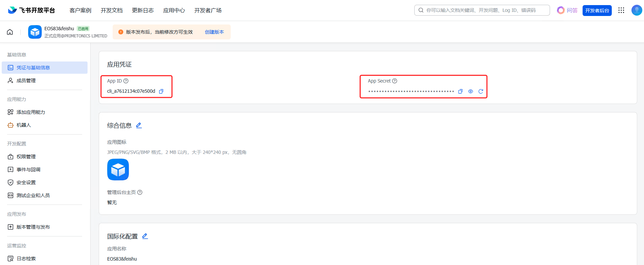The height and width of the screenshot is (265, 644).
Task: Open help tooltip next to App Secret
Action: [x=395, y=81]
